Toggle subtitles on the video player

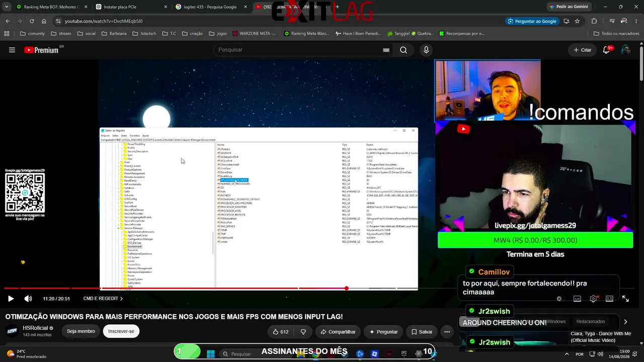pos(577,299)
